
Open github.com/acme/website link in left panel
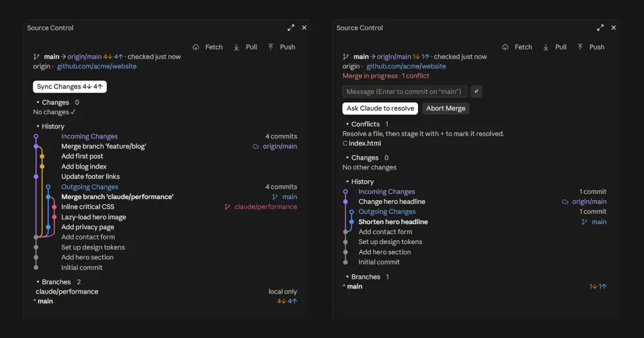point(97,66)
